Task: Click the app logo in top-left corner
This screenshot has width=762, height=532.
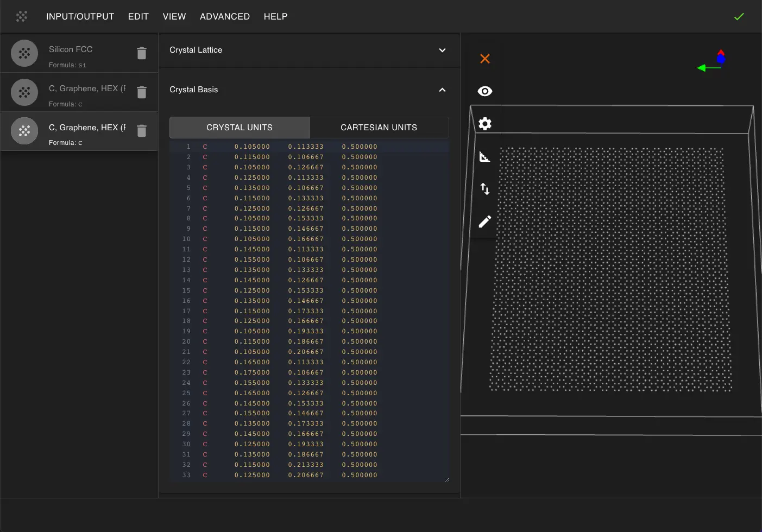Action: [22, 17]
